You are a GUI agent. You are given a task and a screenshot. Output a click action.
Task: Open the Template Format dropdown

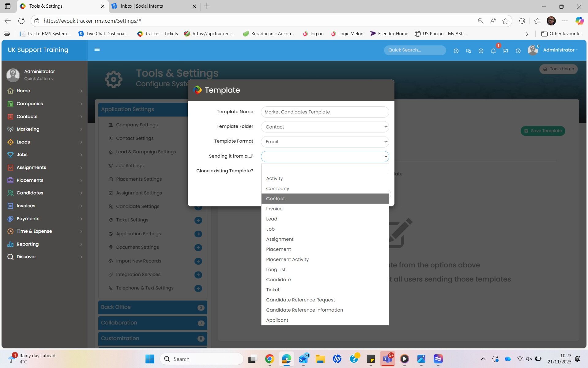click(x=325, y=142)
